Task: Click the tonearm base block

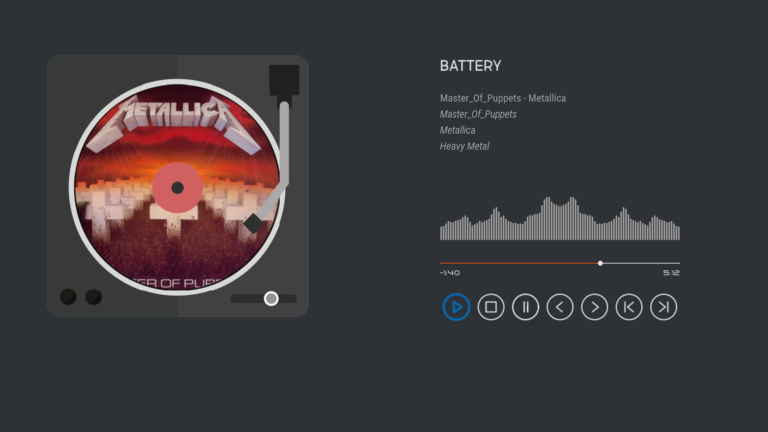Action: (284, 81)
